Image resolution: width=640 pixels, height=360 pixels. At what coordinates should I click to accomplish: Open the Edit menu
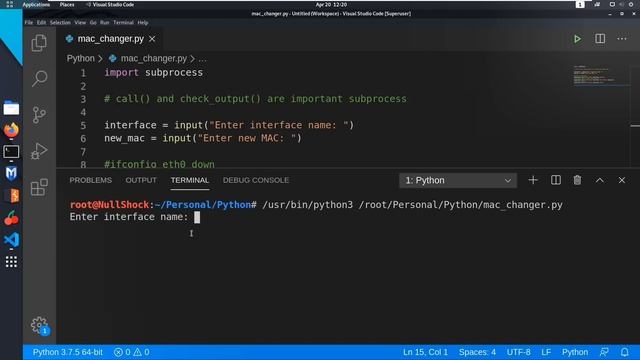click(x=41, y=22)
